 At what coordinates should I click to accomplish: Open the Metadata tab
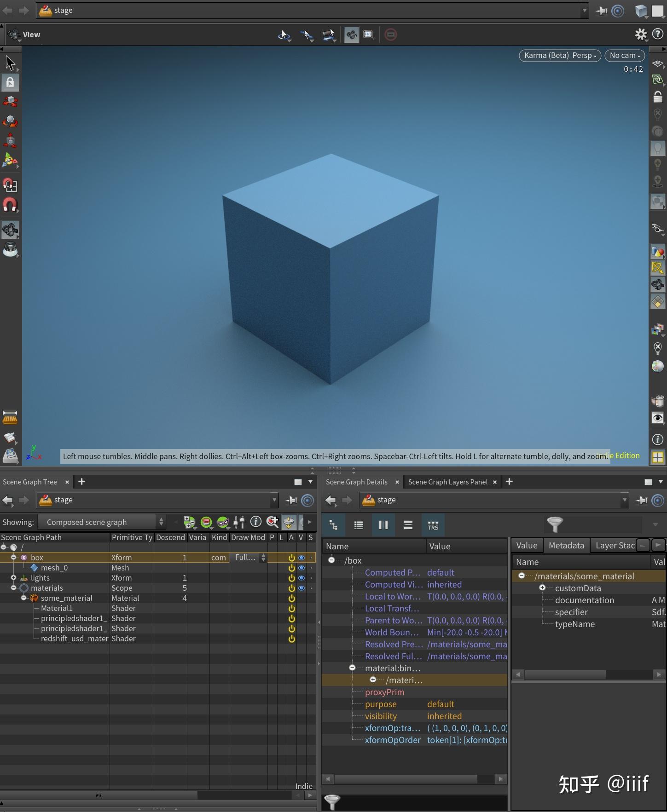[566, 545]
